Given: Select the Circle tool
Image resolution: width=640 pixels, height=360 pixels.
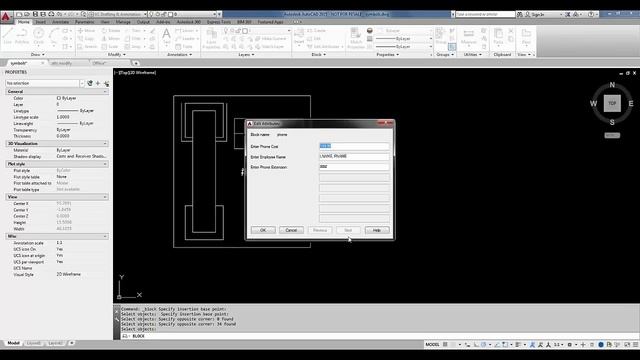Looking at the screenshot, I should pyautogui.click(x=38, y=36).
